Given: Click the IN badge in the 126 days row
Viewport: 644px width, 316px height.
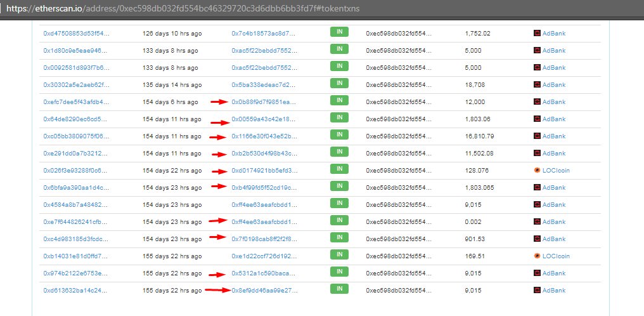Looking at the screenshot, I should coord(339,32).
